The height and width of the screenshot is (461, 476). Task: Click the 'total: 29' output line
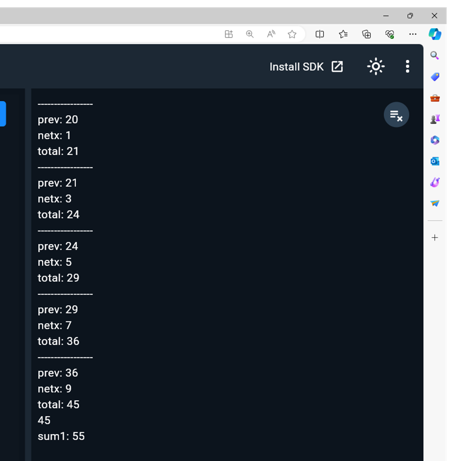click(x=58, y=278)
